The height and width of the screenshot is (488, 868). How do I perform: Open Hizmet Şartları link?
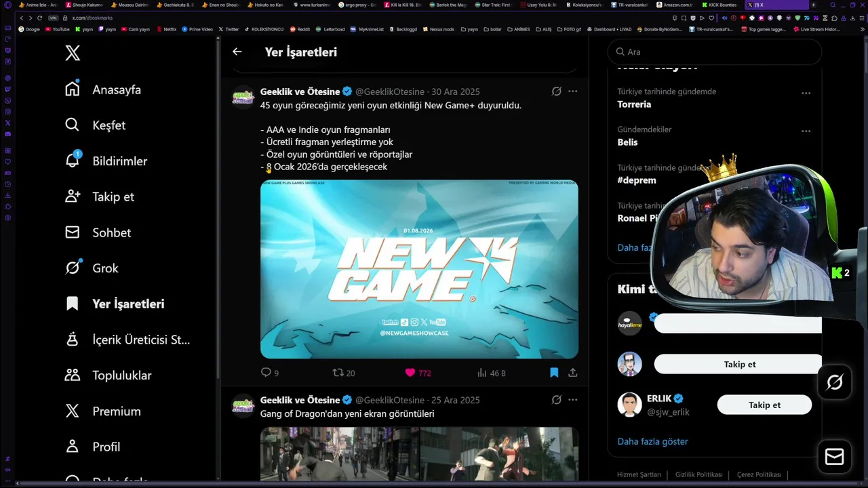coord(639,475)
